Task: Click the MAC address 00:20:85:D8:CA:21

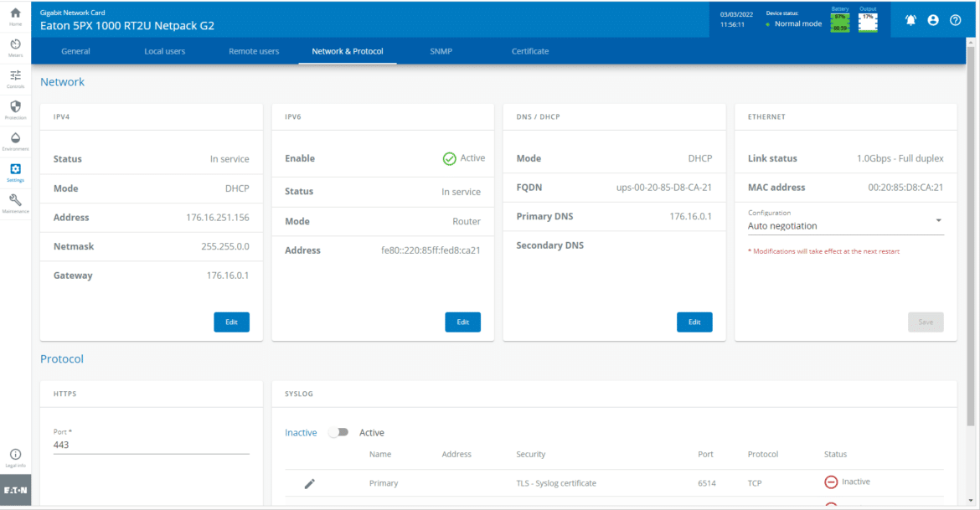Action: 905,187
